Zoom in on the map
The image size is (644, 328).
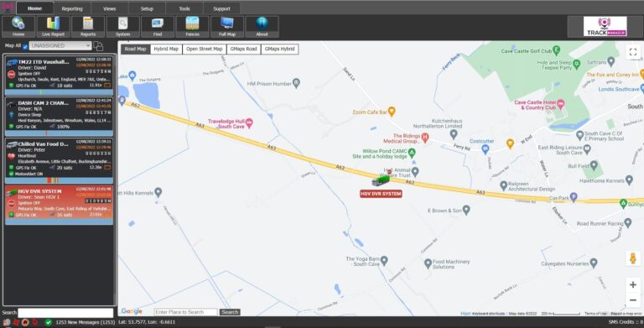point(633,284)
